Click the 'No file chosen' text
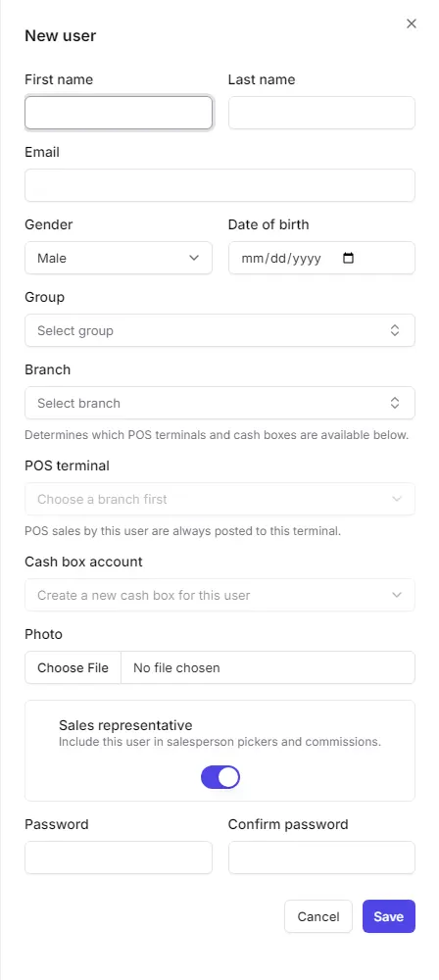The width and height of the screenshot is (439, 980). tap(176, 667)
